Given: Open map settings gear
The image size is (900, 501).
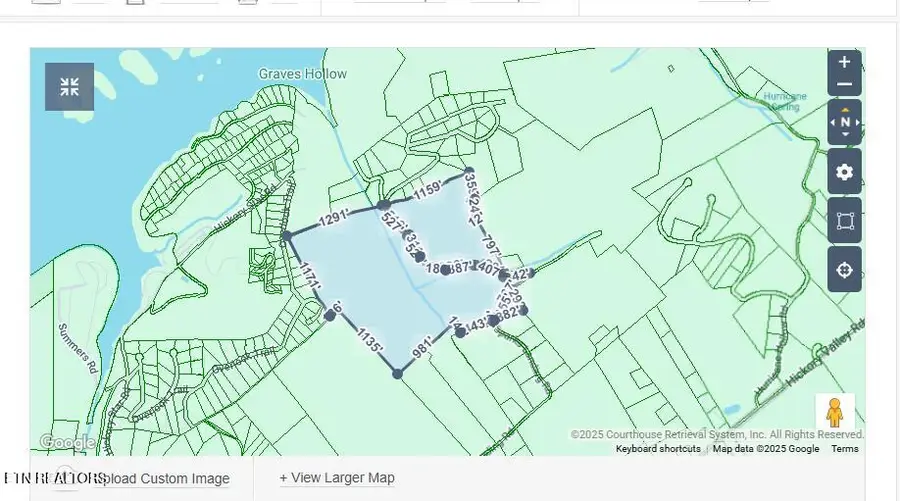Looking at the screenshot, I should tap(845, 172).
